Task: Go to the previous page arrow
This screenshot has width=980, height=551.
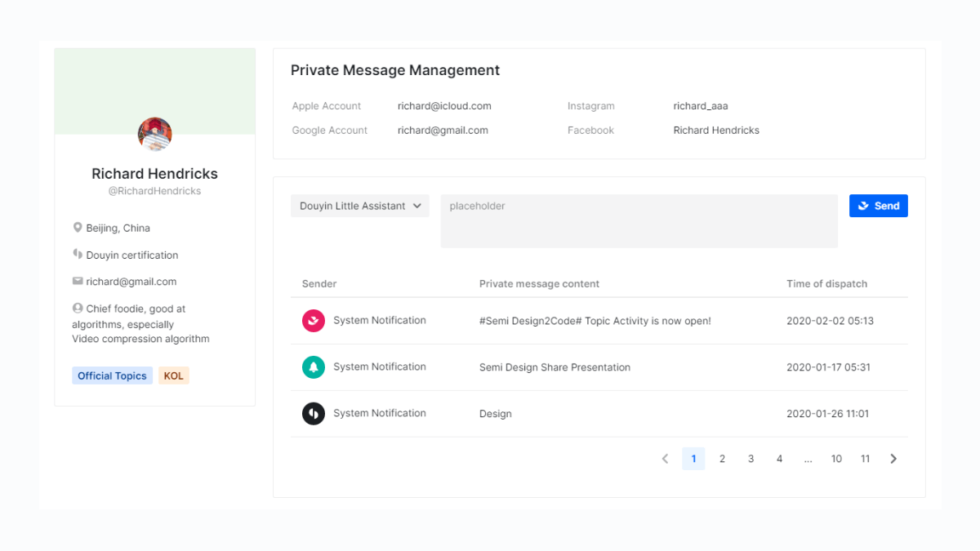Action: pos(665,459)
